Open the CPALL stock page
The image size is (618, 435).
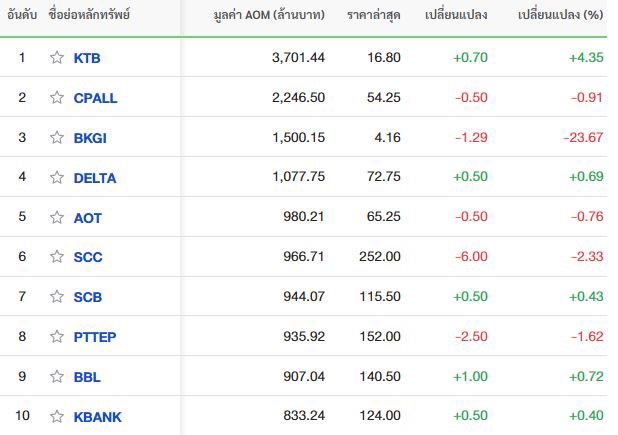95,98
